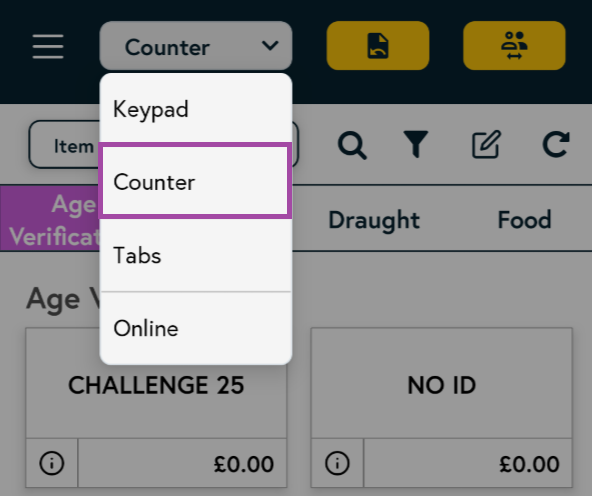Screen dimensions: 592x496
Task: Select the highlighted Counter option
Action: tap(196, 181)
